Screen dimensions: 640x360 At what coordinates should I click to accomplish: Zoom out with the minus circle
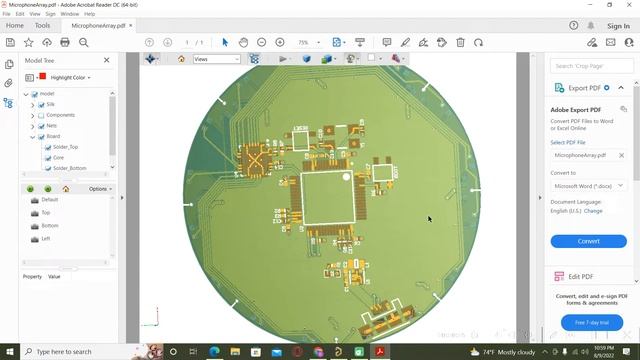[262, 42]
